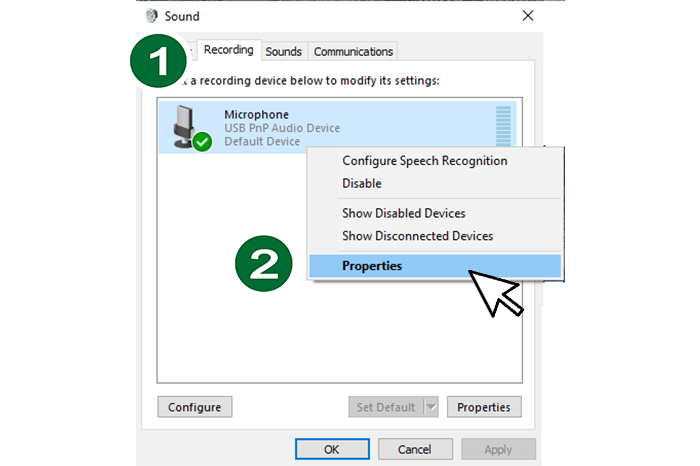Click the USB PnP Audio Device label
700x466 pixels.
(x=282, y=128)
